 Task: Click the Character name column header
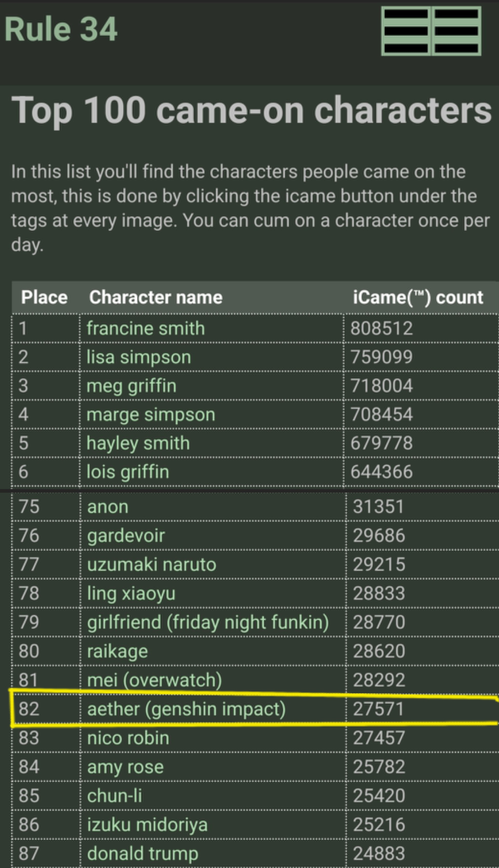(156, 297)
